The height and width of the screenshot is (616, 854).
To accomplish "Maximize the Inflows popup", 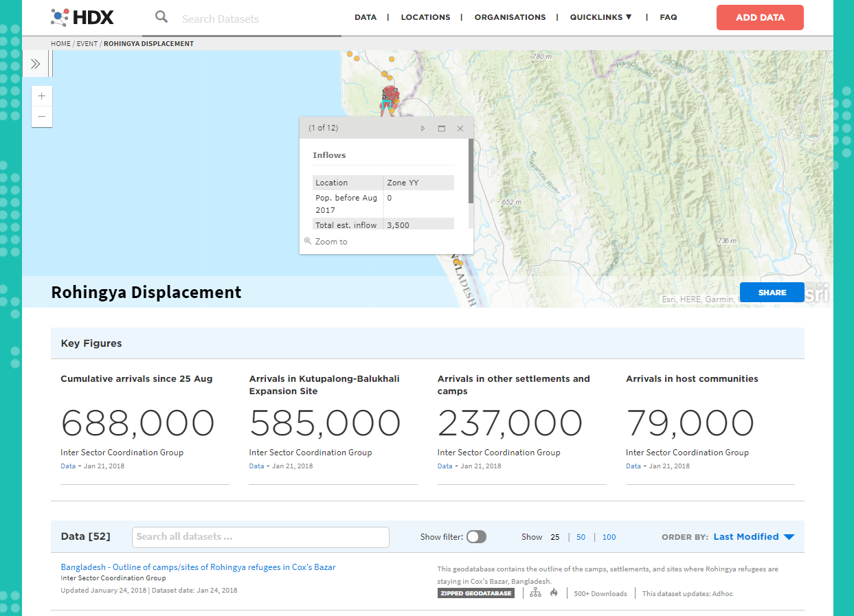I will click(442, 128).
